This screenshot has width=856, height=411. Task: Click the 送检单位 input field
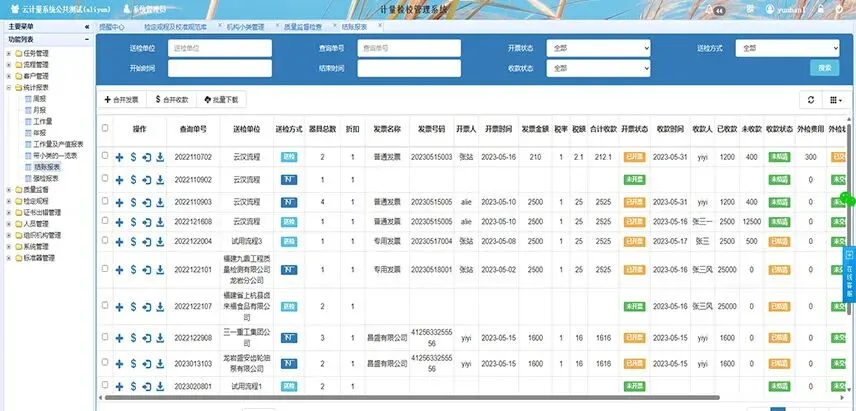[x=219, y=48]
